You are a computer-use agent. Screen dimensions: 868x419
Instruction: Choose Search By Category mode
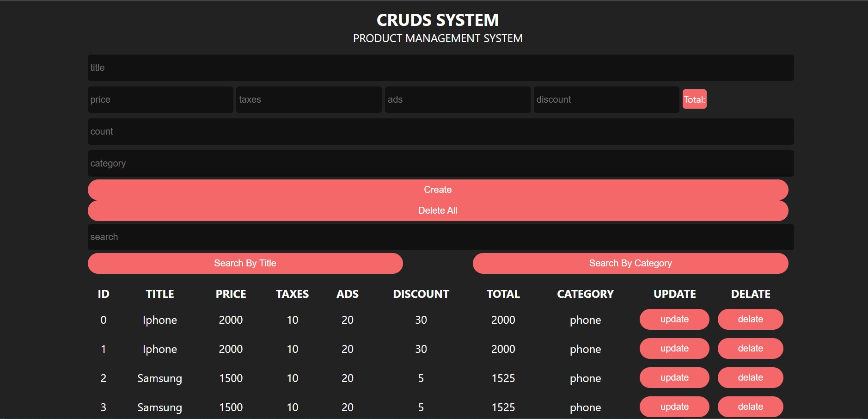(630, 263)
